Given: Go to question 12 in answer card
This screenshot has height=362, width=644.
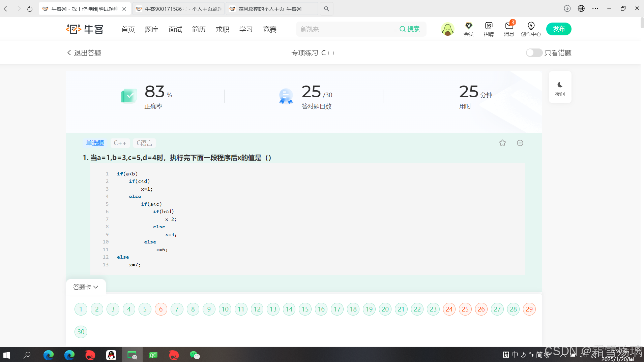Looking at the screenshot, I should coord(257,309).
